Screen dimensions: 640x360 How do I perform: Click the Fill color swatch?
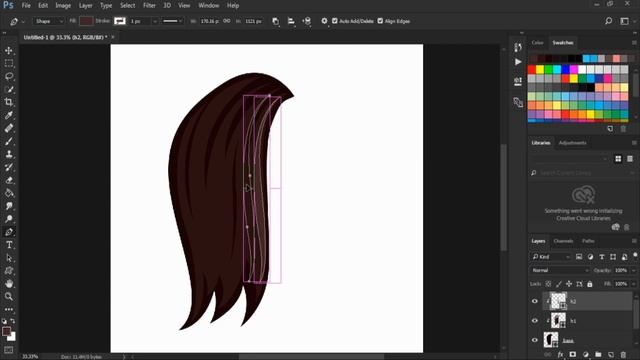pos(86,21)
